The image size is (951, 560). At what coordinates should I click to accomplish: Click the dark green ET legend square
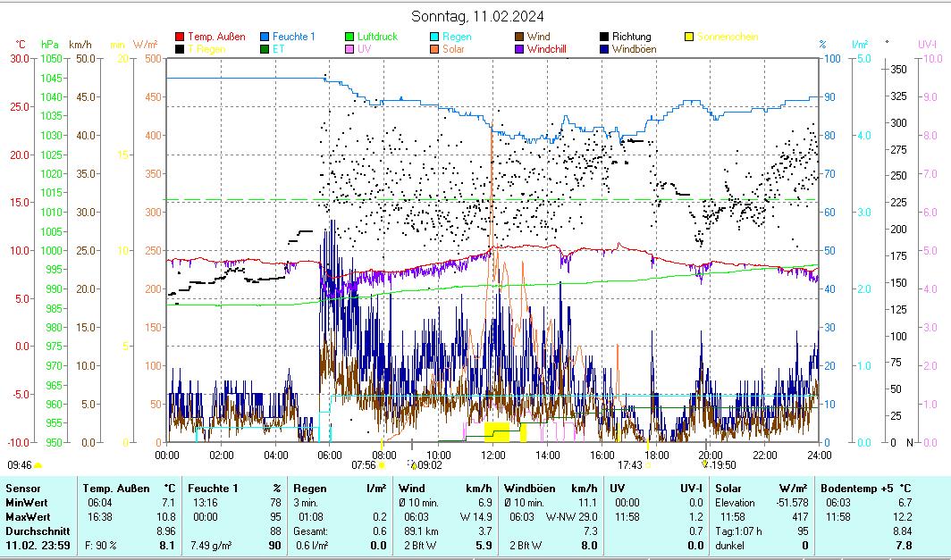coord(265,49)
